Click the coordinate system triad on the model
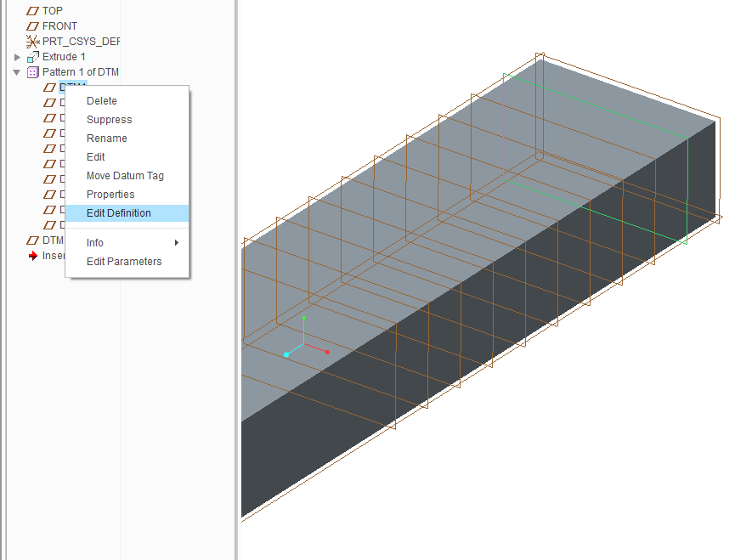752x560 pixels. point(304,344)
